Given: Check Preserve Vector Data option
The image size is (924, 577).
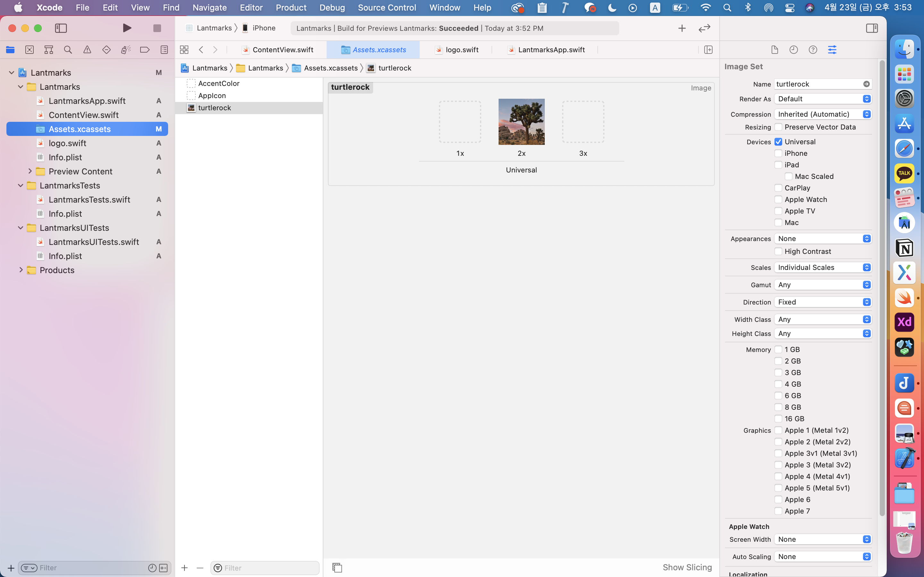Looking at the screenshot, I should click(x=778, y=127).
